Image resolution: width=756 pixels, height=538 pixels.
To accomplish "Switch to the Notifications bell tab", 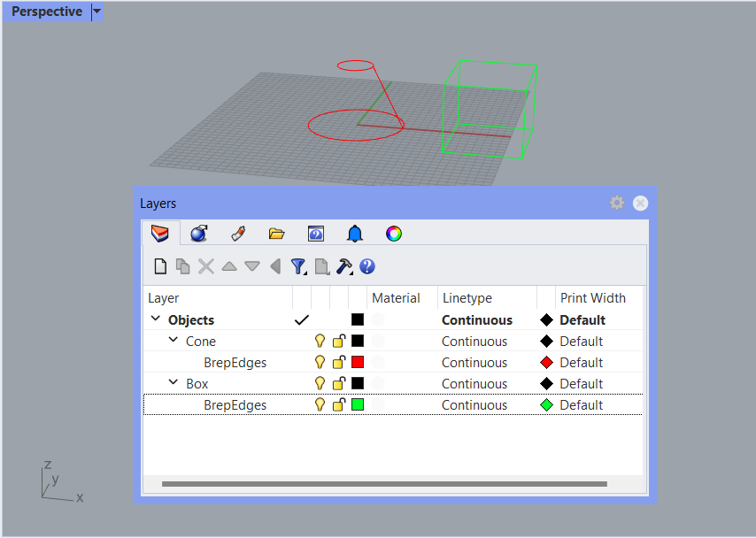I will coord(355,234).
